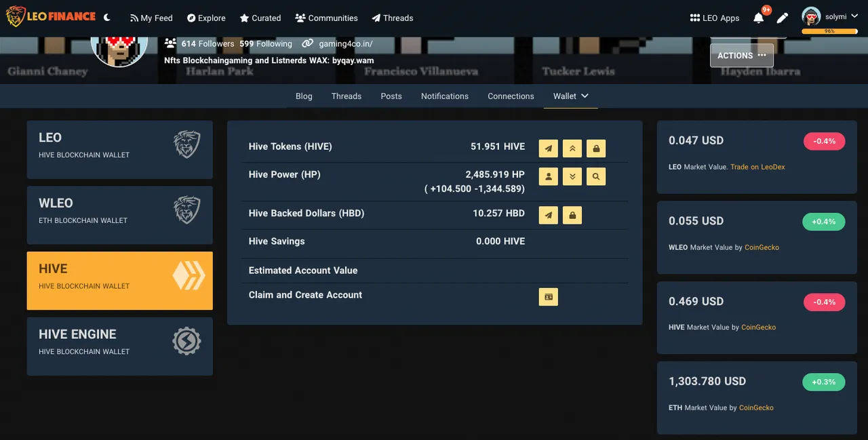The height and width of the screenshot is (440, 868).
Task: Open notifications bell icon
Action: [x=759, y=18]
